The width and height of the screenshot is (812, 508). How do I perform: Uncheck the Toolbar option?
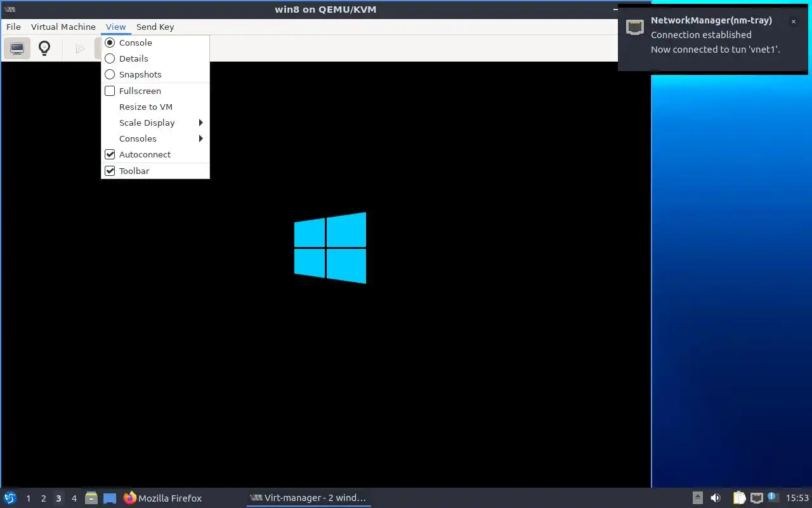click(155, 171)
